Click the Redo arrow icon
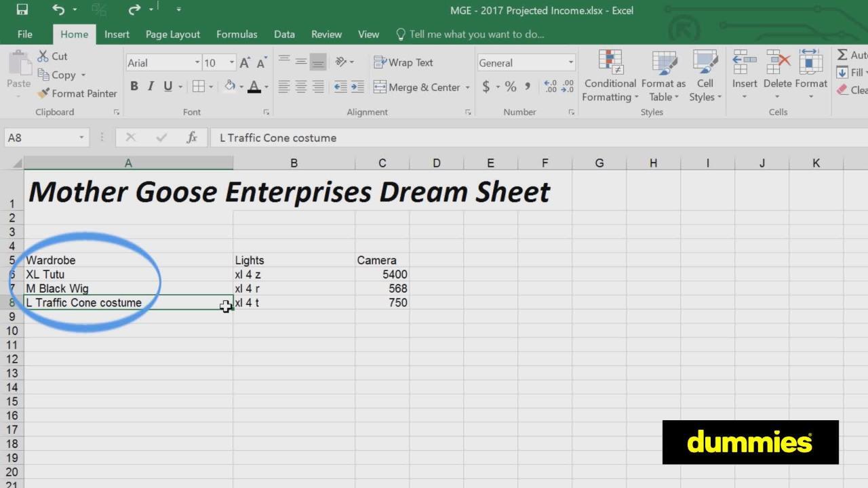This screenshot has height=488, width=868. pyautogui.click(x=134, y=9)
